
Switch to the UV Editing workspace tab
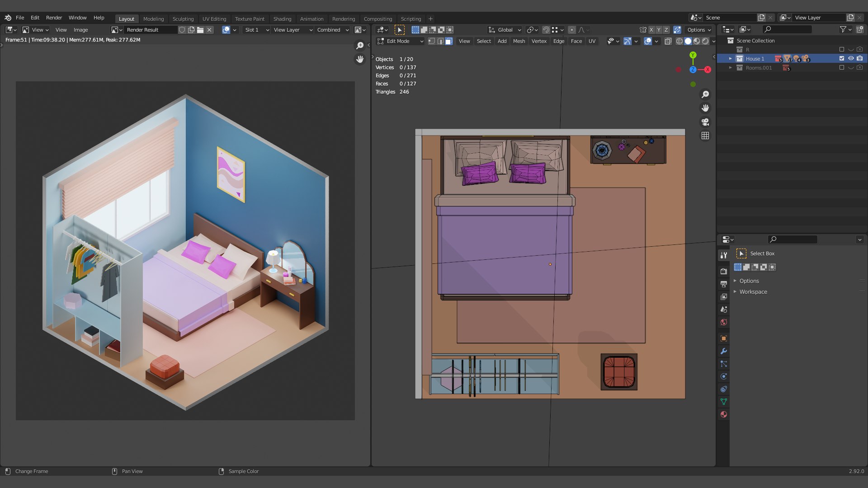pos(214,19)
